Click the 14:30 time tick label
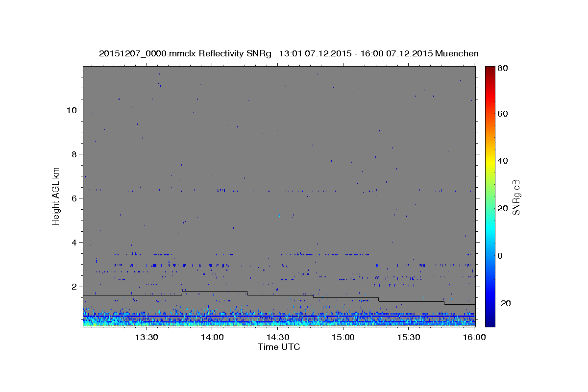The image size is (588, 392). [x=278, y=337]
